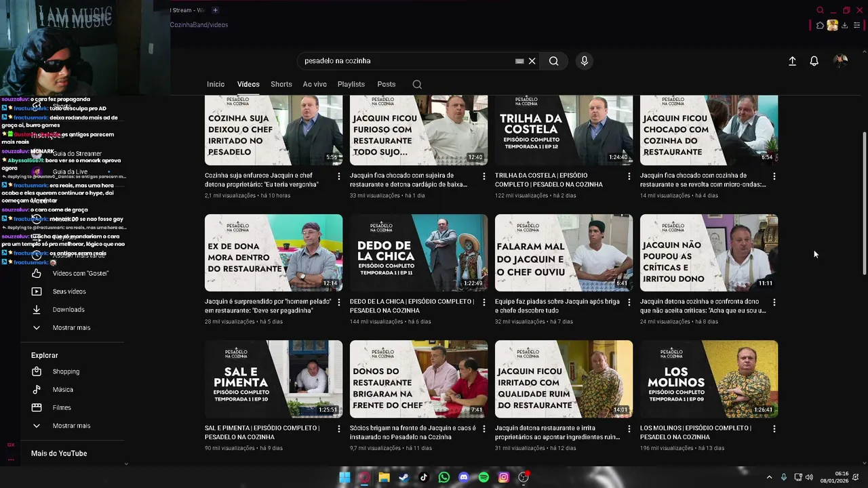The image size is (868, 488).
Task: Switch to the Início channel tab
Action: pyautogui.click(x=216, y=84)
